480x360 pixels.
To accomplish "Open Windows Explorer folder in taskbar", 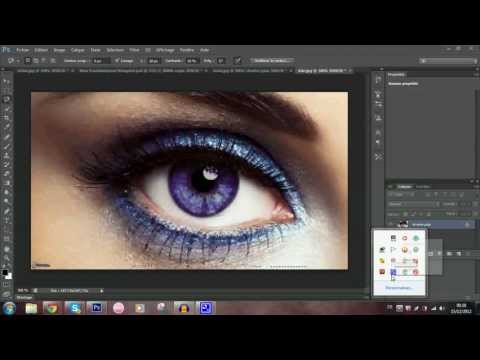I will point(31,308).
